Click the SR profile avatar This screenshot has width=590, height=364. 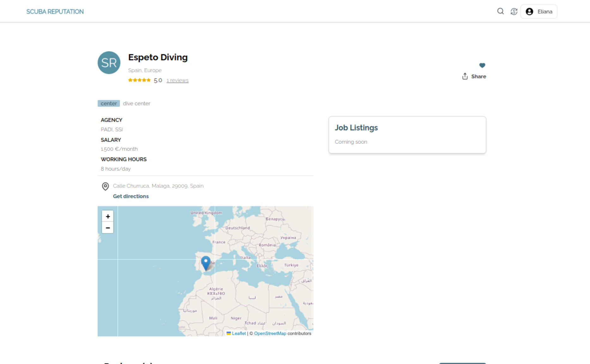tap(109, 63)
